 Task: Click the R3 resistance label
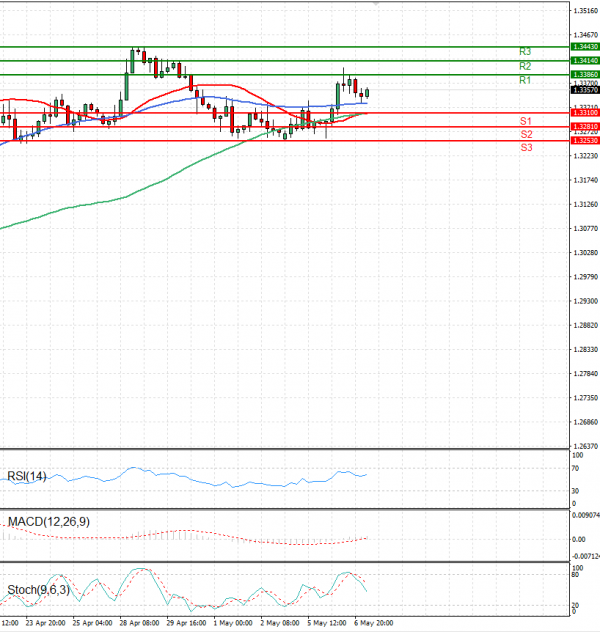coord(525,52)
